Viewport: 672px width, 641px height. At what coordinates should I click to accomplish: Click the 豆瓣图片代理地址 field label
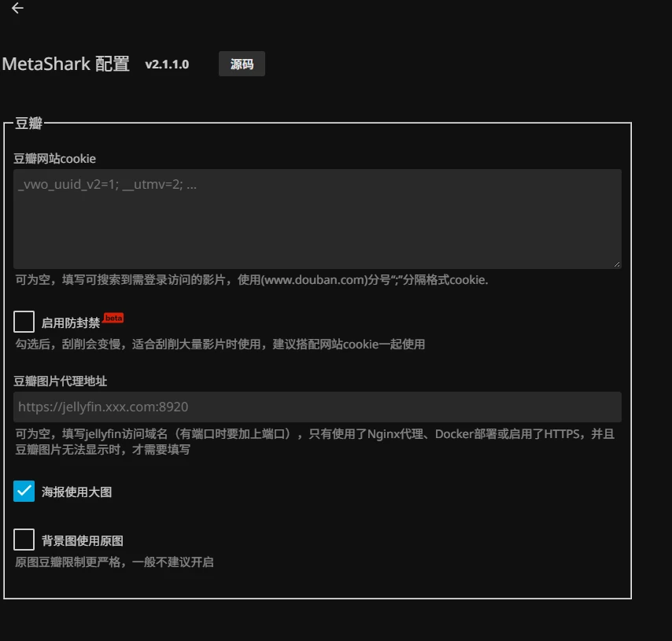point(60,381)
